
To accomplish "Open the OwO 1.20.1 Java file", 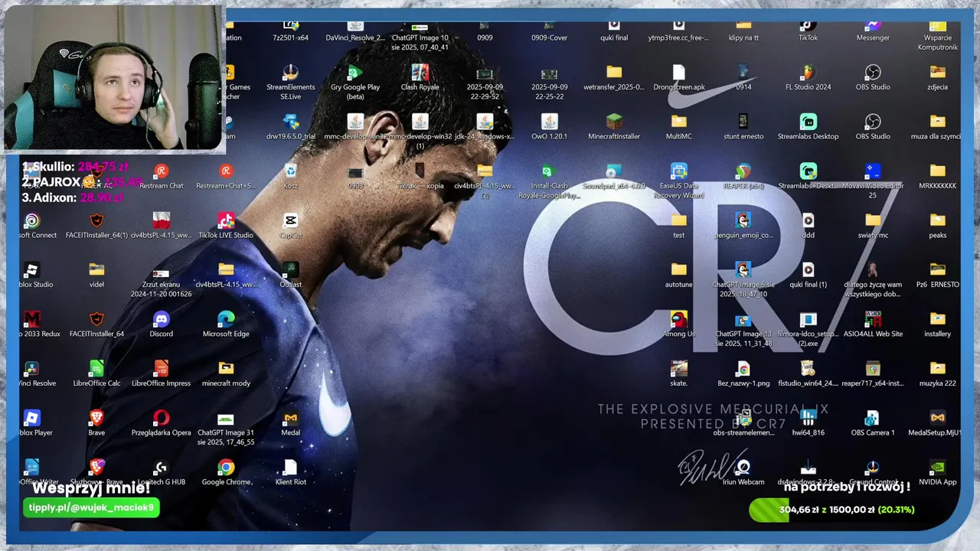I will [x=549, y=126].
